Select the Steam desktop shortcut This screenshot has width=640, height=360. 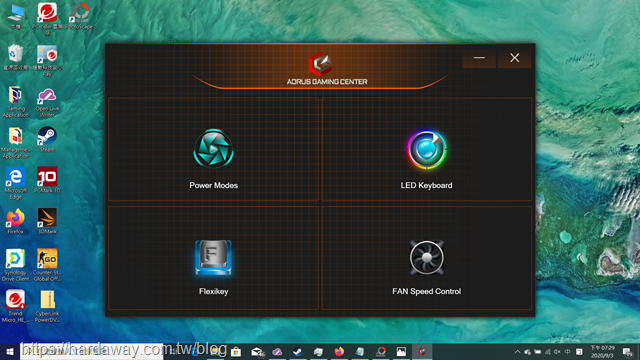pyautogui.click(x=47, y=139)
